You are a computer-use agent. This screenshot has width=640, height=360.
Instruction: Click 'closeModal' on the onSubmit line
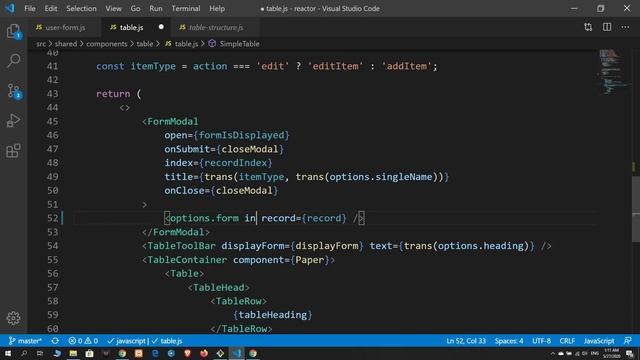249,149
